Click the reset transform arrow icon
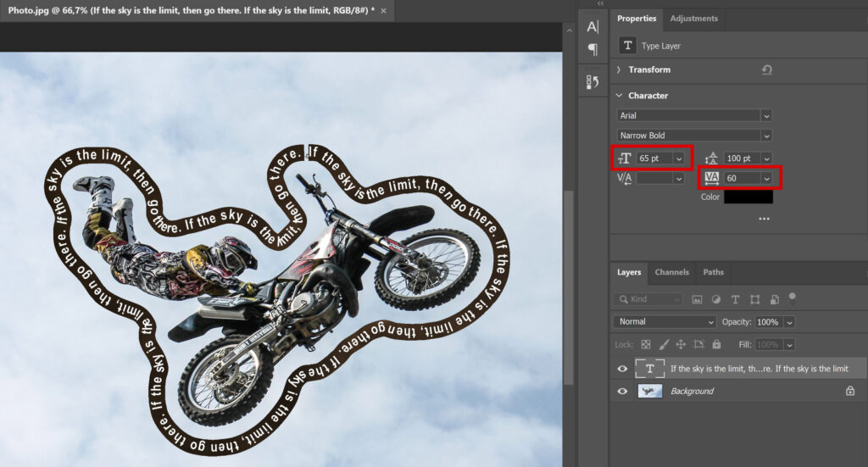Viewport: 868px width, 467px height. [766, 69]
